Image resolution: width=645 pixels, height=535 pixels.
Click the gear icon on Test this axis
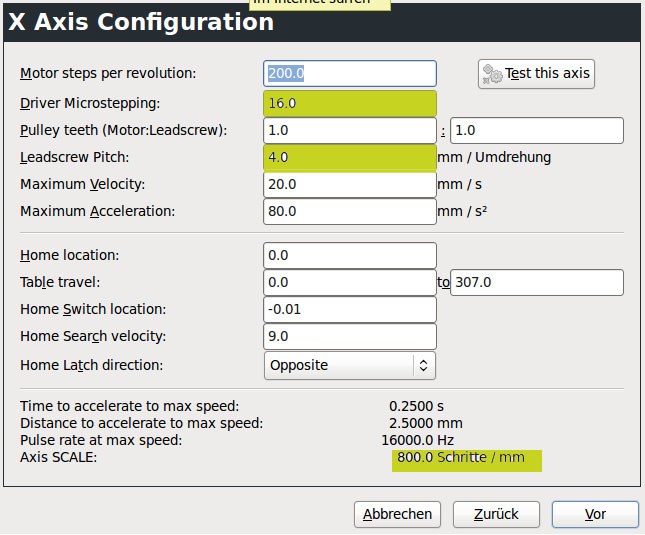click(x=492, y=74)
